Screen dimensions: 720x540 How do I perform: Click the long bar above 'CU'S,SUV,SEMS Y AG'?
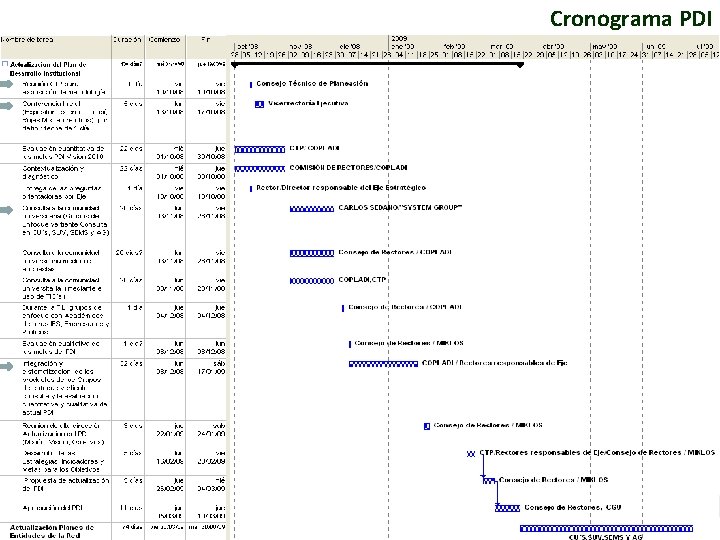point(606,529)
